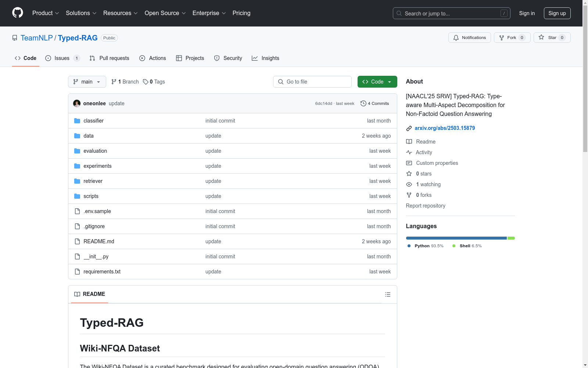
Task: Click the Notifications bell button
Action: coord(469,38)
